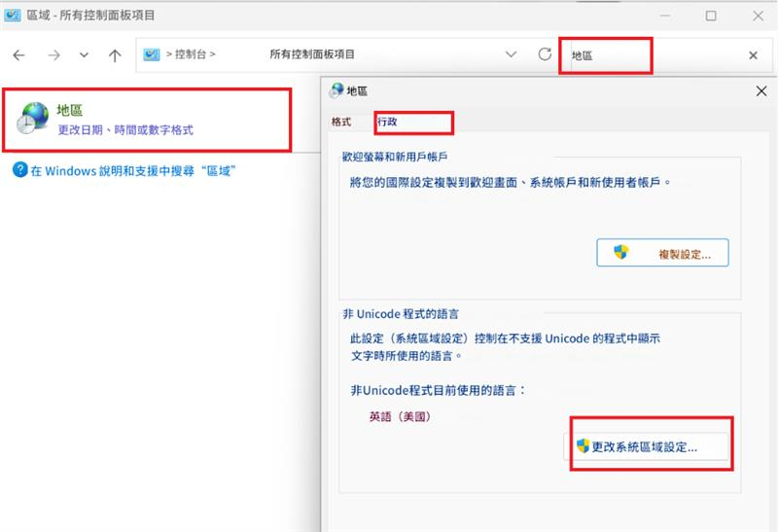
Task: Click globe icon in 地區 dialog title
Action: [x=336, y=89]
